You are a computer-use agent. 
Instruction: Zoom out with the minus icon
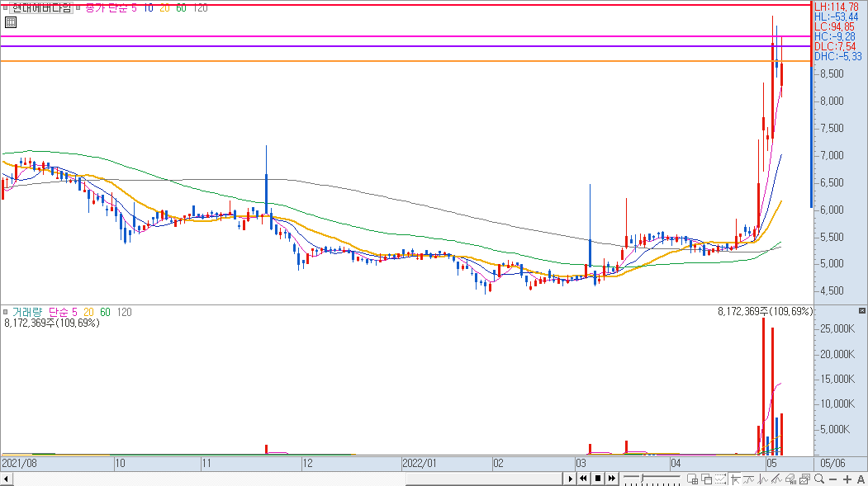[x=832, y=479]
